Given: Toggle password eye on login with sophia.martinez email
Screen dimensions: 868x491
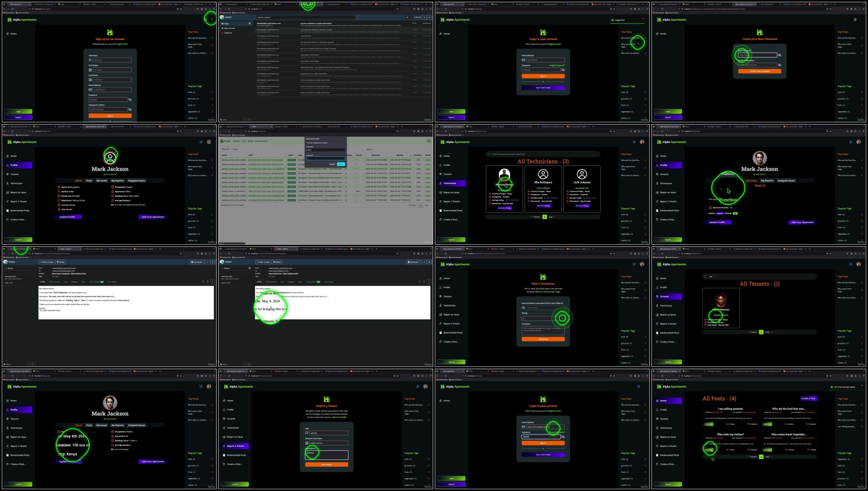Looking at the screenshot, I should [x=563, y=437].
